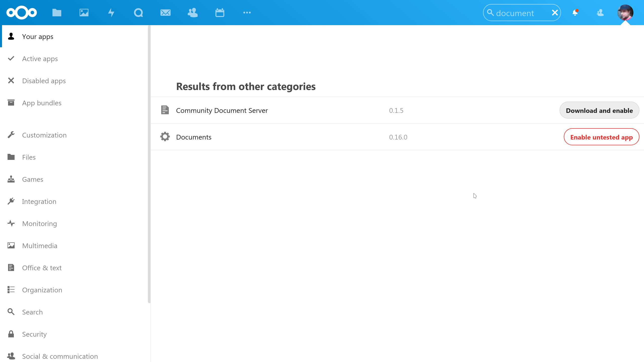Click the Your apps person icon
644x362 pixels.
tap(11, 36)
